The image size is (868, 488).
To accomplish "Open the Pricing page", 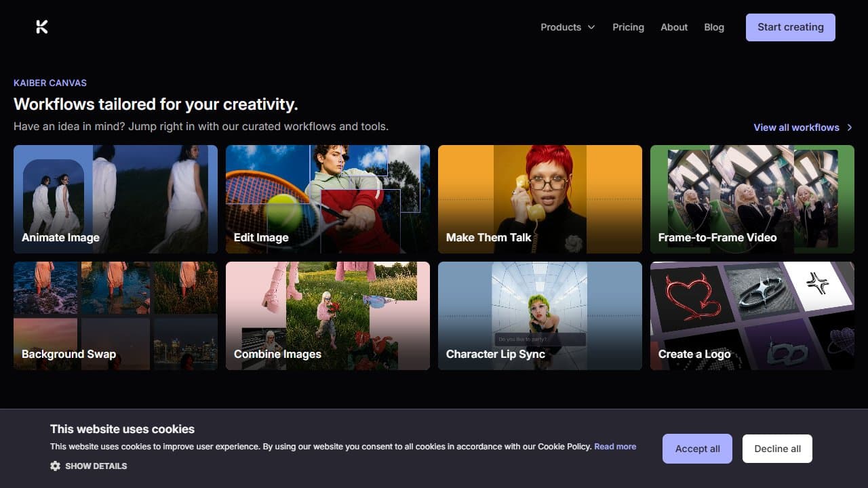I will pos(628,27).
